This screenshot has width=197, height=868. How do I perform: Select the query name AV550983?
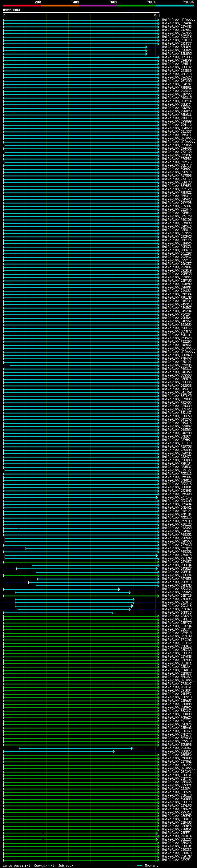[x=11, y=10]
